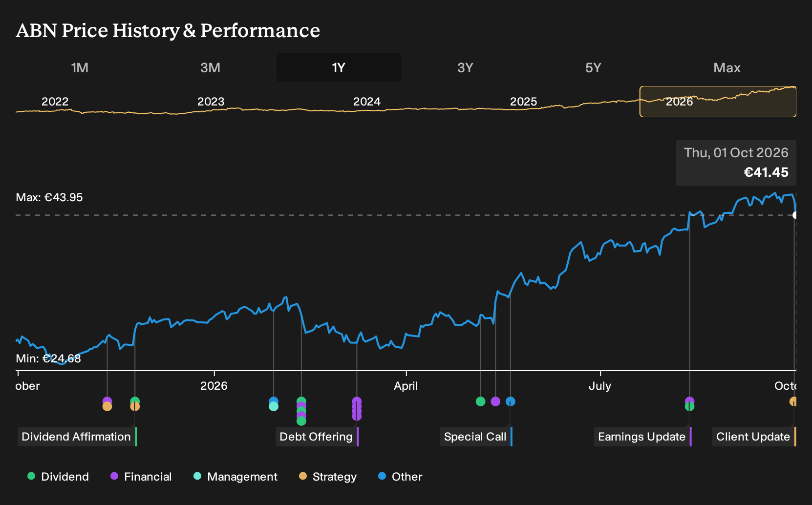Click the 2025 label in overview chart
This screenshot has height=505, width=812.
(523, 102)
